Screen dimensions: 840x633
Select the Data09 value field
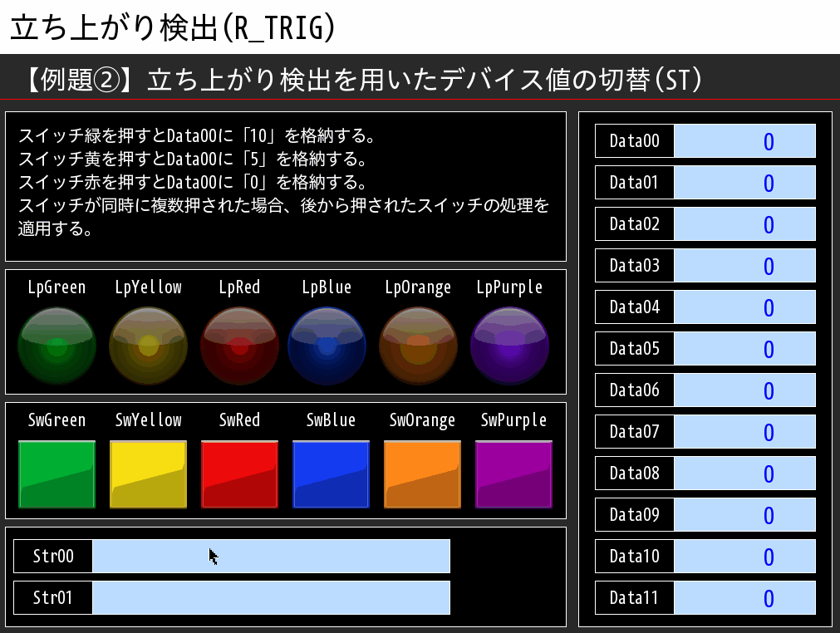point(744,515)
